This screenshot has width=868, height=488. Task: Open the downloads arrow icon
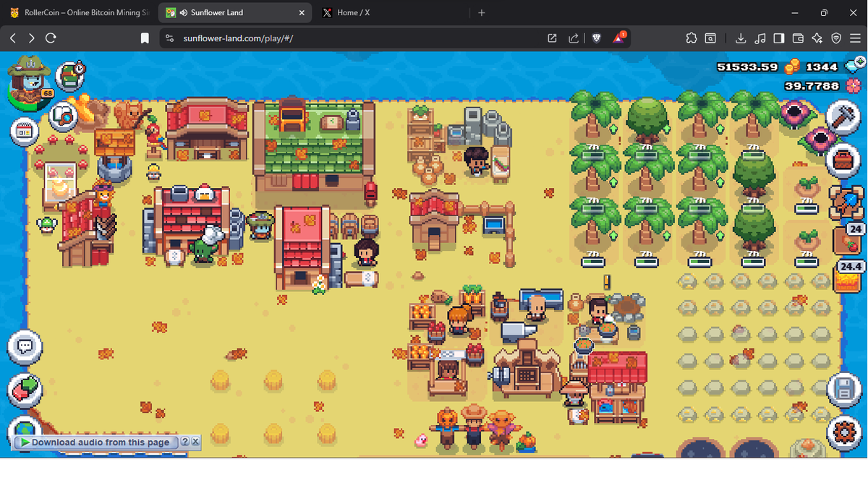pos(741,38)
